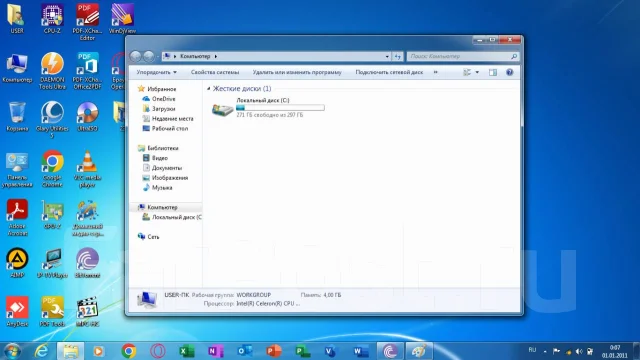Screen dimensions: 640x360
Task: Open Загрузки in navigation pane
Action: [x=163, y=109]
